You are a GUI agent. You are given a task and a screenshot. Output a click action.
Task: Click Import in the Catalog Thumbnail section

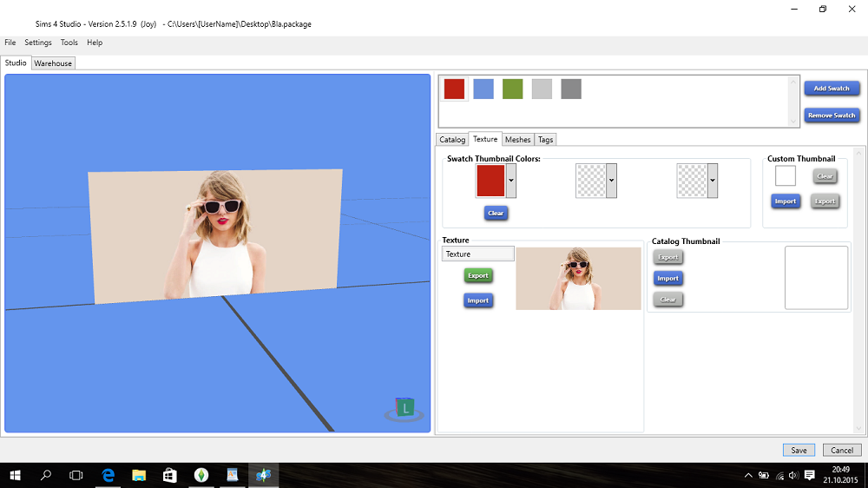[667, 279]
